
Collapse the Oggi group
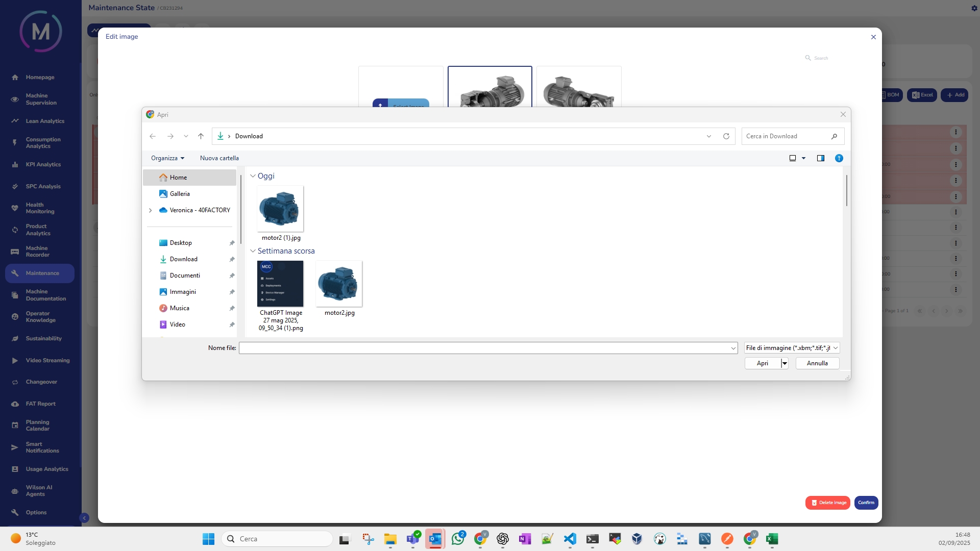tap(253, 176)
